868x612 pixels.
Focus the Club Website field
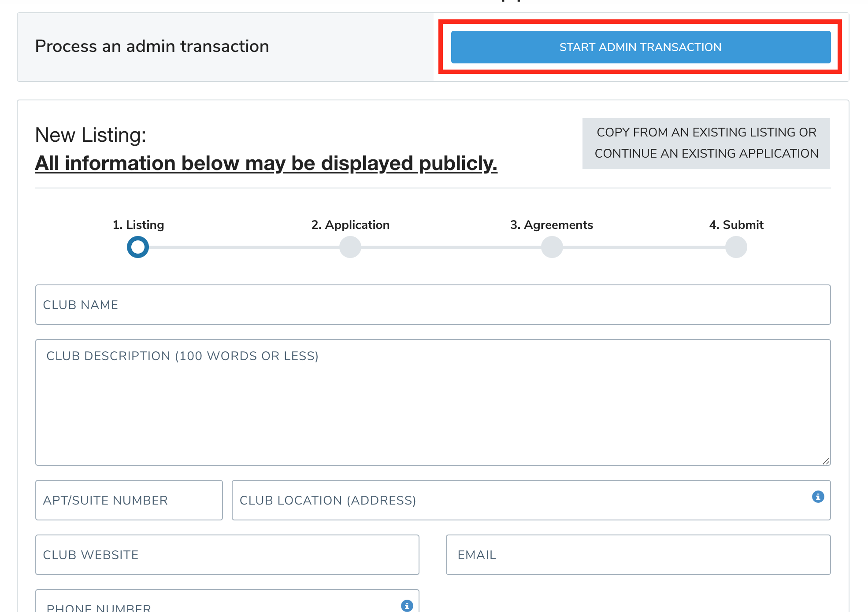coord(227,555)
